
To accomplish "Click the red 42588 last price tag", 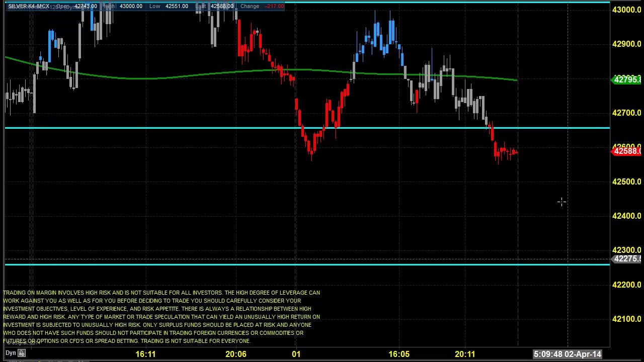I will tap(626, 151).
